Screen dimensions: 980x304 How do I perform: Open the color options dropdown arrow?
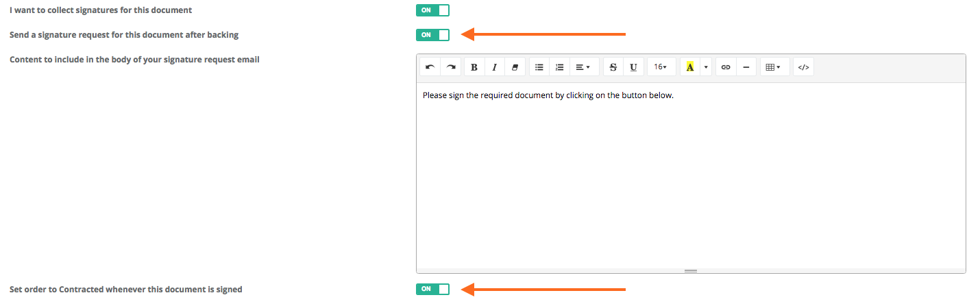(706, 67)
